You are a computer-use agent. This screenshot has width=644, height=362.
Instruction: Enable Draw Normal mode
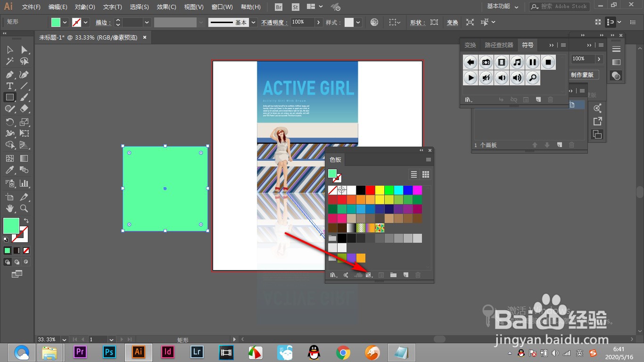(x=7, y=262)
